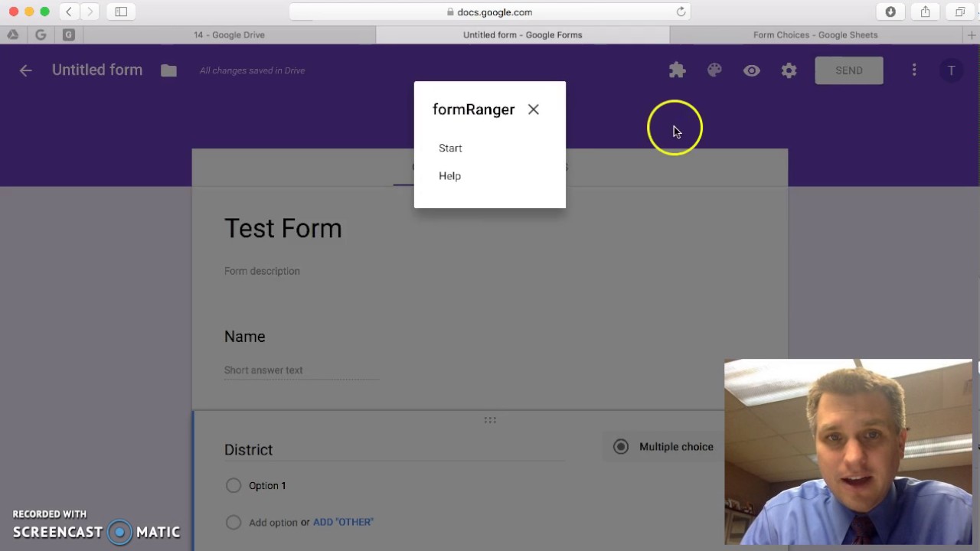Open the Multiple choice question type dropdown
This screenshot has height=551, width=980.
click(x=664, y=447)
